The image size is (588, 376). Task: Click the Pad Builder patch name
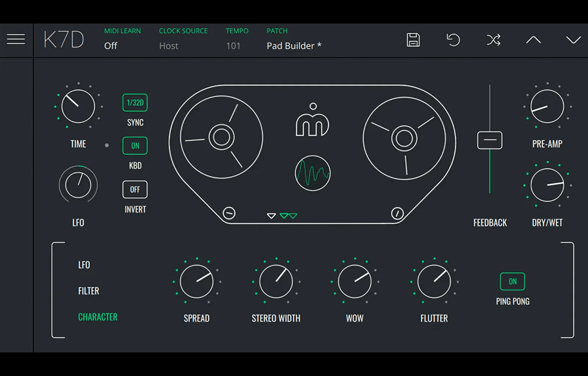tap(294, 46)
